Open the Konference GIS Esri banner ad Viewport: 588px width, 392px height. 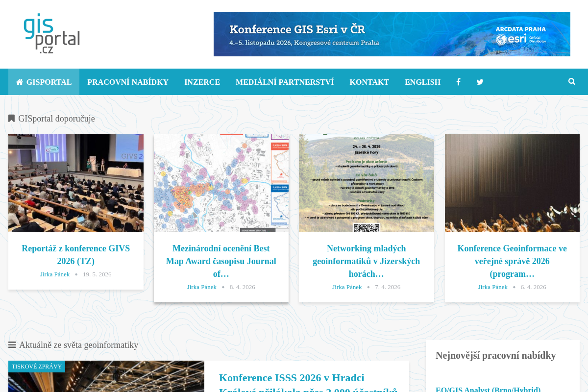[392, 34]
